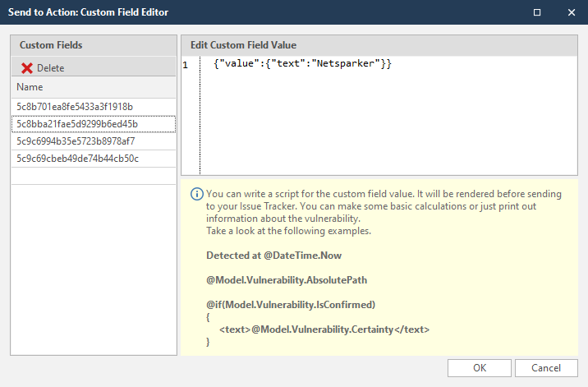
Task: Choose the 5c9c6994b35e5723b8978af7 field row
Action: (76, 141)
